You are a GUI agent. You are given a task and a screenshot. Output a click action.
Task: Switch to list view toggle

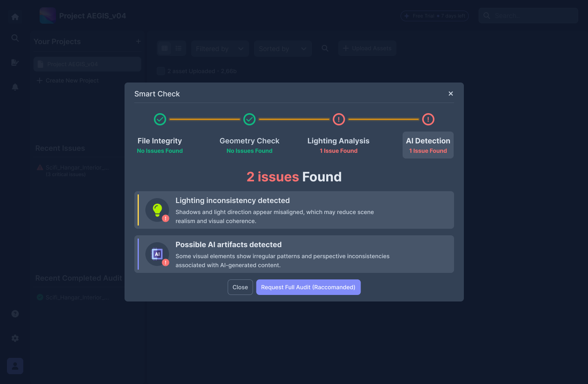click(x=178, y=48)
